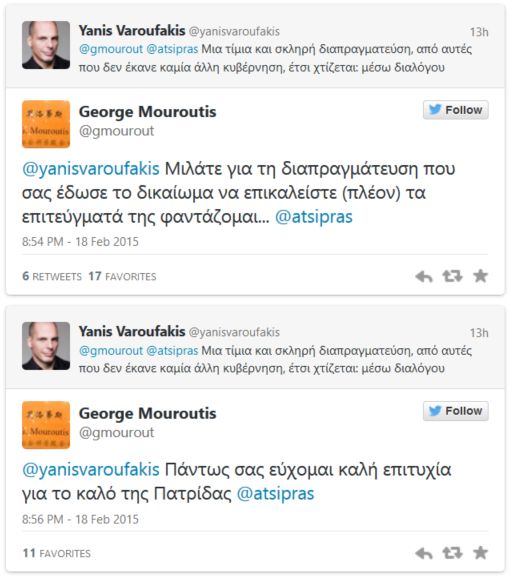This screenshot has width=510, height=579.
Task: Open the 8:54 PM - 18 Feb 2015 timestamp
Action: pyautogui.click(x=80, y=241)
